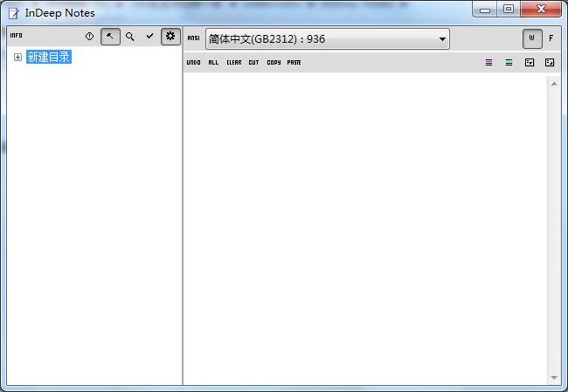Viewport: 568px width, 392px height.
Task: Minimize the InDeep Notes window
Action: (x=485, y=10)
